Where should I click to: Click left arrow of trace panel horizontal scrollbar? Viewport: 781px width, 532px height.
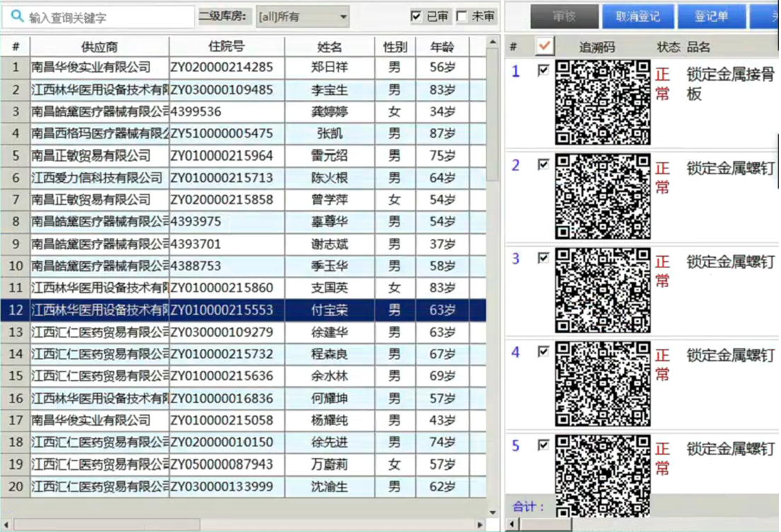click(511, 524)
